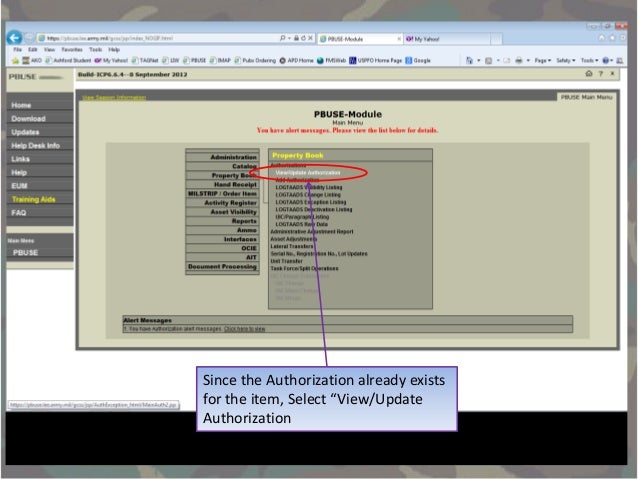This screenshot has width=638, height=479.
Task: Click the browser back arrow button
Action: coord(14,38)
